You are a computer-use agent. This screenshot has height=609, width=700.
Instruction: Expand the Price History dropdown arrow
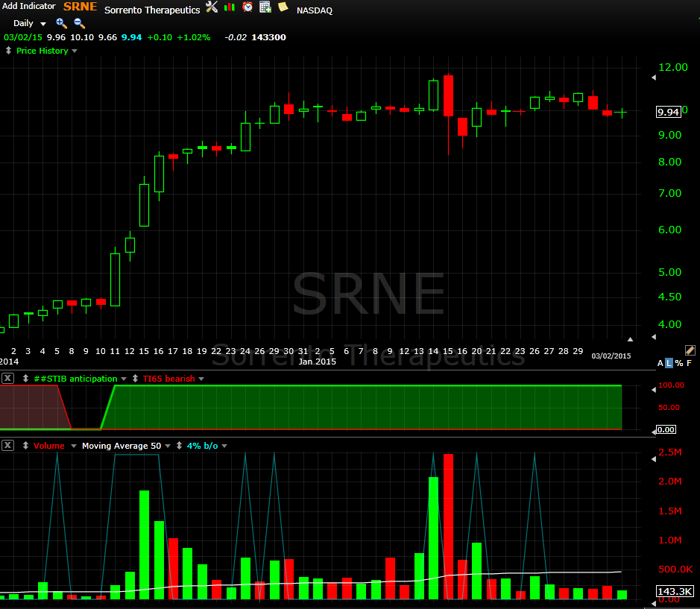click(x=75, y=51)
